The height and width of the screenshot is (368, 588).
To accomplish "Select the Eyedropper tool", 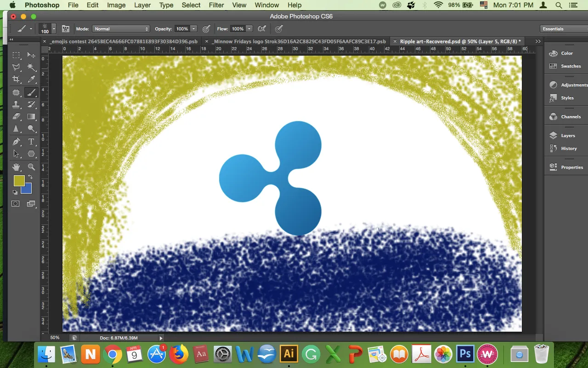I will pos(31,80).
